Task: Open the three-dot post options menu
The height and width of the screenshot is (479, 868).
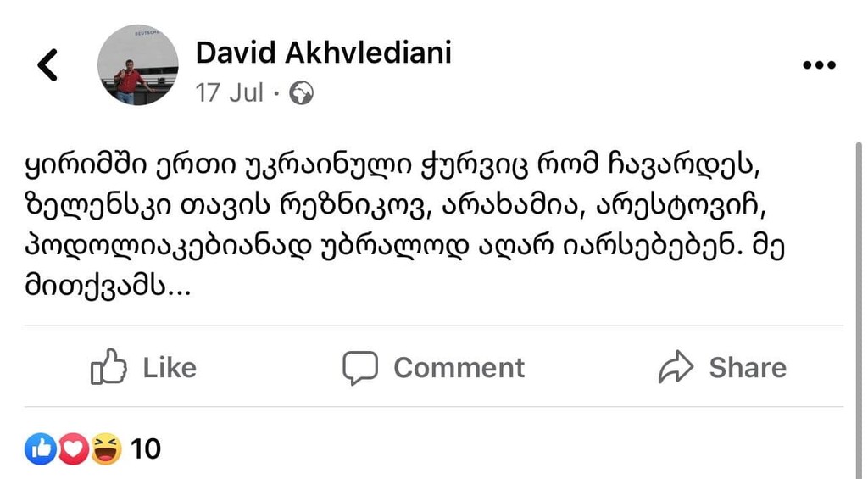Action: click(x=818, y=66)
